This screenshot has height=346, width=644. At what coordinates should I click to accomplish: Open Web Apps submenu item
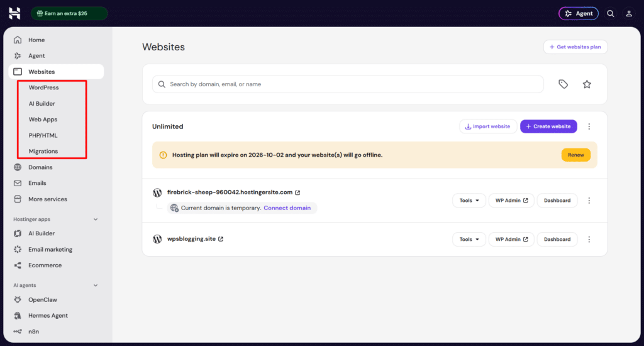pos(43,120)
